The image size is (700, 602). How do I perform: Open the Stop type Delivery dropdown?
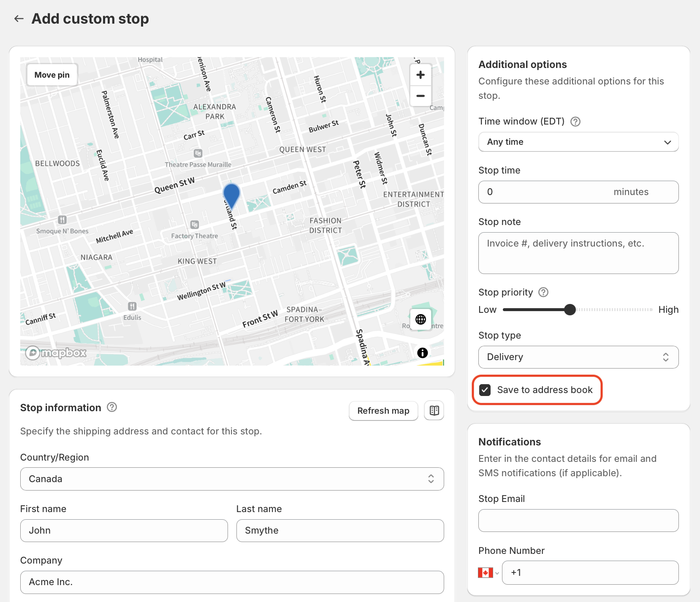(578, 357)
